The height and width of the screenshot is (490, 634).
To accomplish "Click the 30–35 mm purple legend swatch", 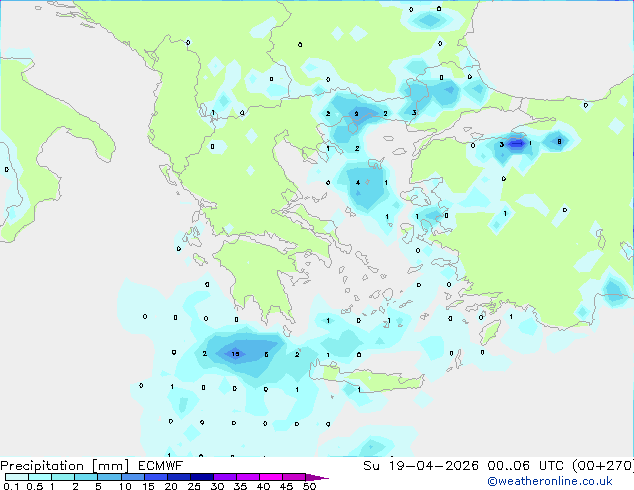I will [224, 477].
